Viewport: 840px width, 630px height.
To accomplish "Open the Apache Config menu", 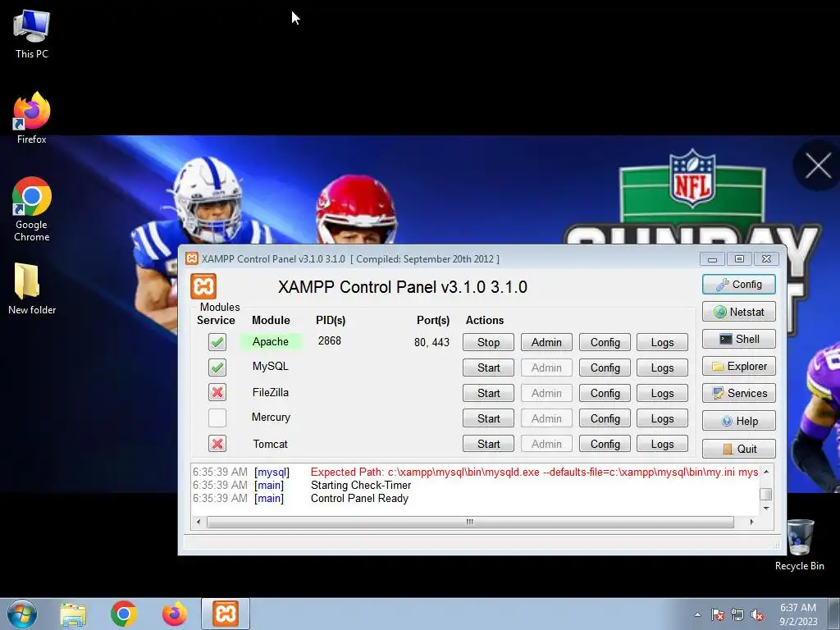I will pos(605,342).
